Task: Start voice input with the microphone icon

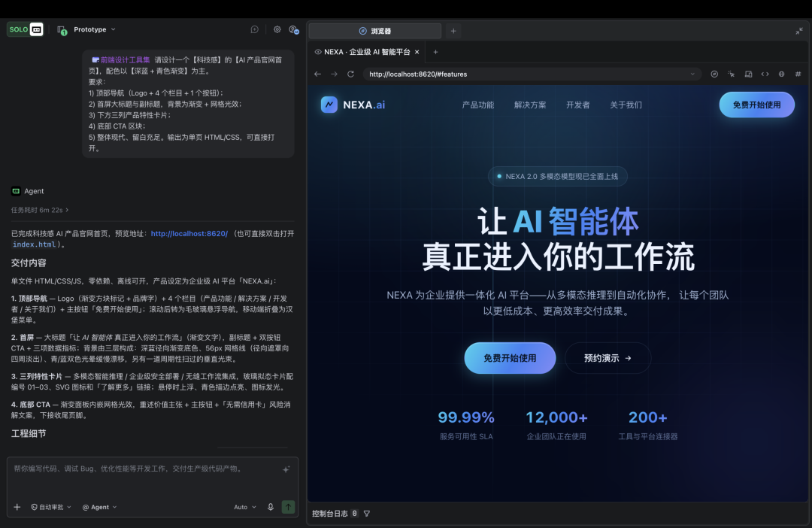Action: (271, 507)
